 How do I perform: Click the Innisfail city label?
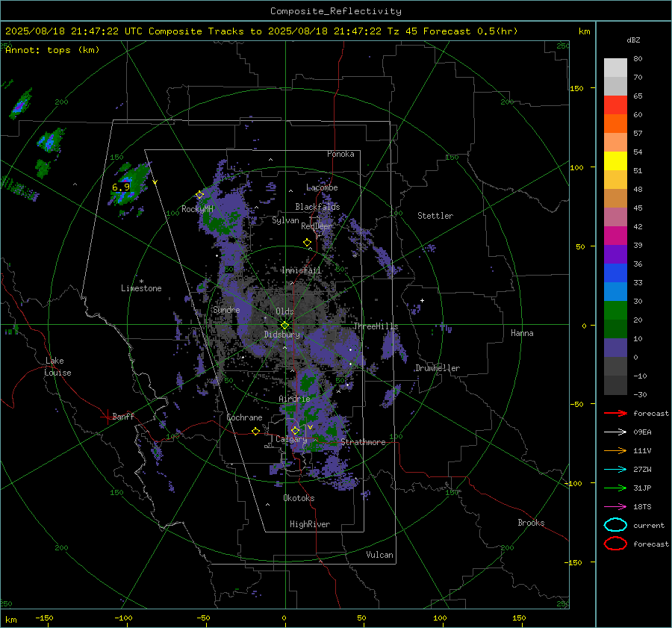click(x=301, y=270)
